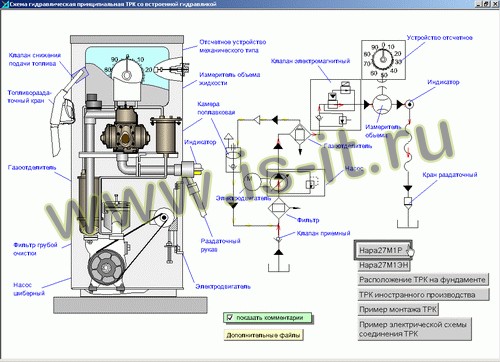Image resolution: width=500 pixels, height=362 pixels.
Task: Open Расположение ТРК на фундаменте
Action: [x=423, y=280]
